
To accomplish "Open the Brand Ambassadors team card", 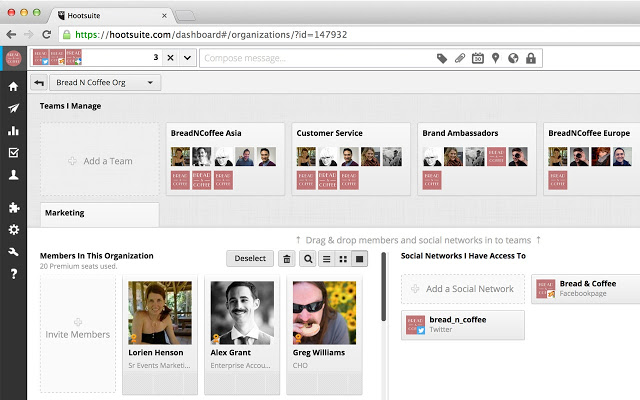I will point(477,159).
